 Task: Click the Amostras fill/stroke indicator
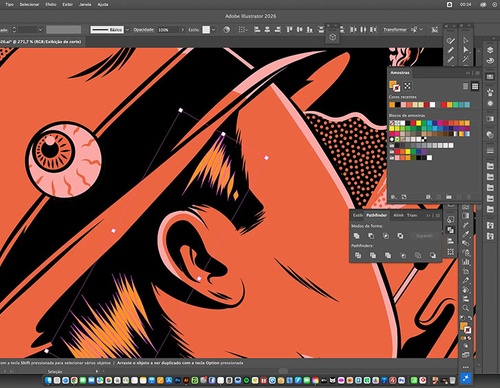(x=395, y=86)
